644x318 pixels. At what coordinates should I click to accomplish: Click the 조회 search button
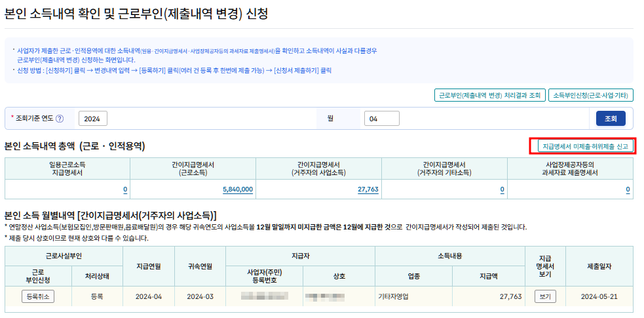point(611,118)
